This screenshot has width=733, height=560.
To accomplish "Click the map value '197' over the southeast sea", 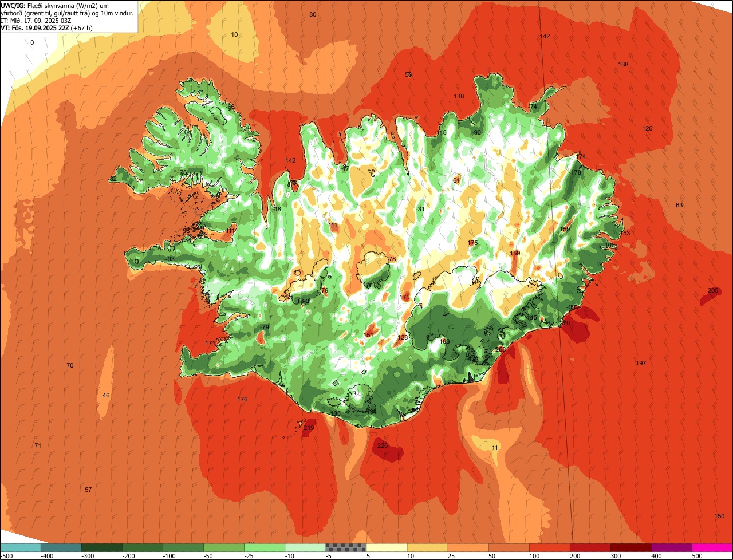I will [641, 363].
